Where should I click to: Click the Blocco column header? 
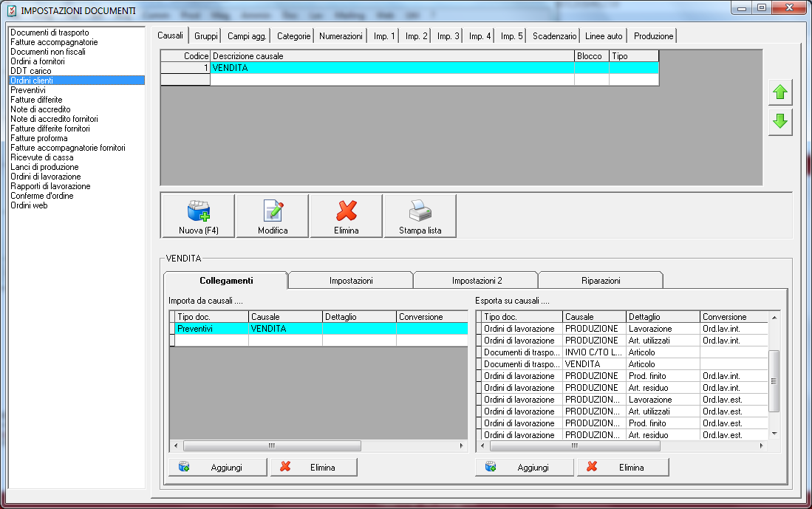tap(592, 56)
